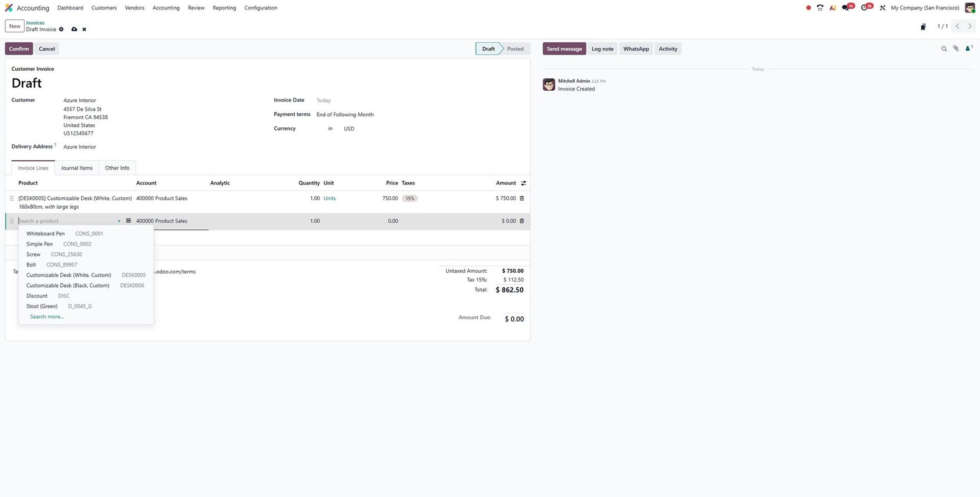The width and height of the screenshot is (980, 497).
Task: Open the Draft Invoice gear actions menu
Action: point(61,29)
